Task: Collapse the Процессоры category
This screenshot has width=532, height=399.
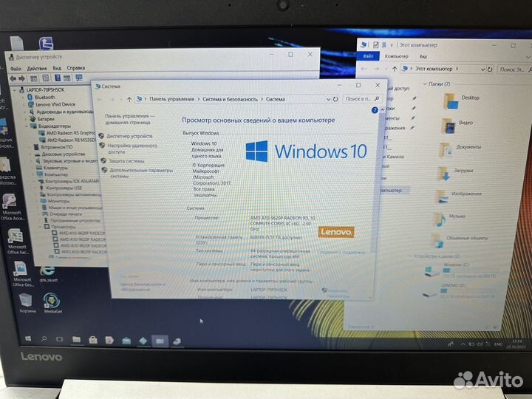Action: (41, 227)
